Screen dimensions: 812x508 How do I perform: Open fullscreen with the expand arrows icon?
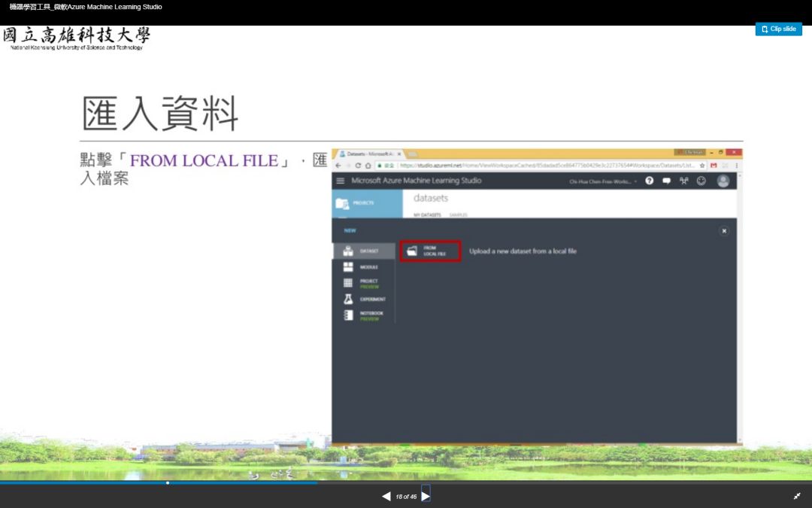(x=797, y=496)
